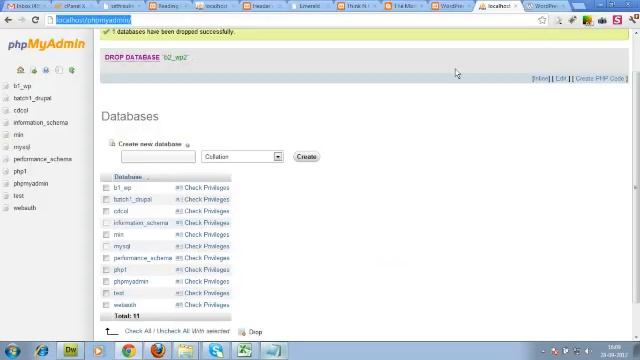Image resolution: width=640 pixels, height=360 pixels.
Task: Switch to the last WordPress browser tab
Action: [x=545, y=6]
